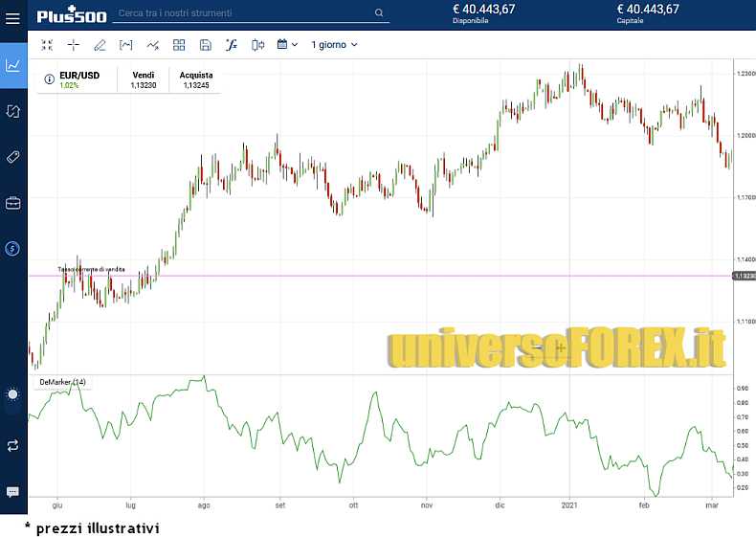Open the calendar date range dropdown
Screen dimensions: 756x537
(x=287, y=45)
